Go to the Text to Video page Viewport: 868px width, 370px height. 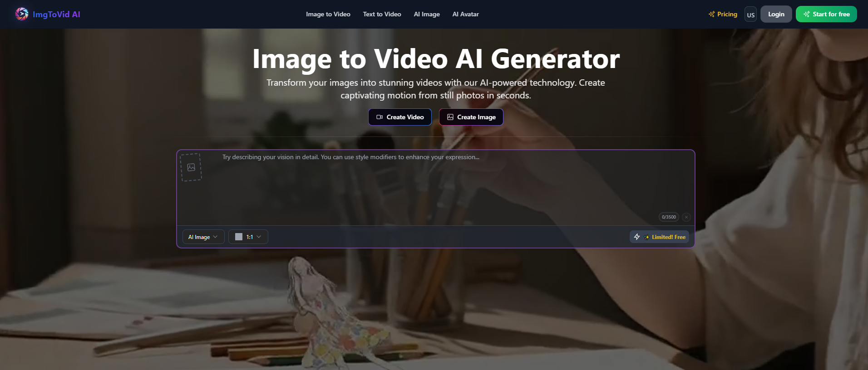[x=382, y=15]
